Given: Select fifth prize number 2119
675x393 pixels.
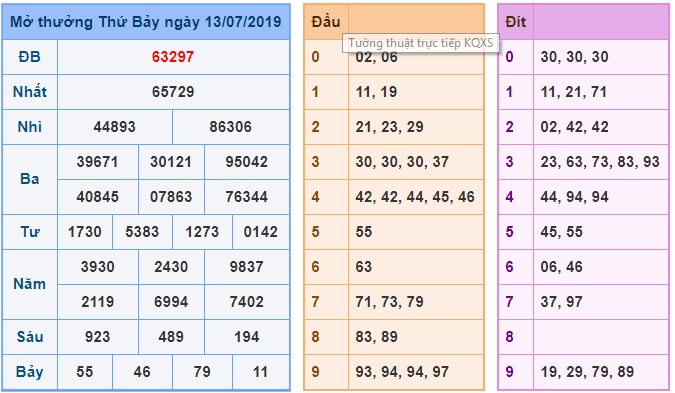Looking at the screenshot, I should 98,302.
